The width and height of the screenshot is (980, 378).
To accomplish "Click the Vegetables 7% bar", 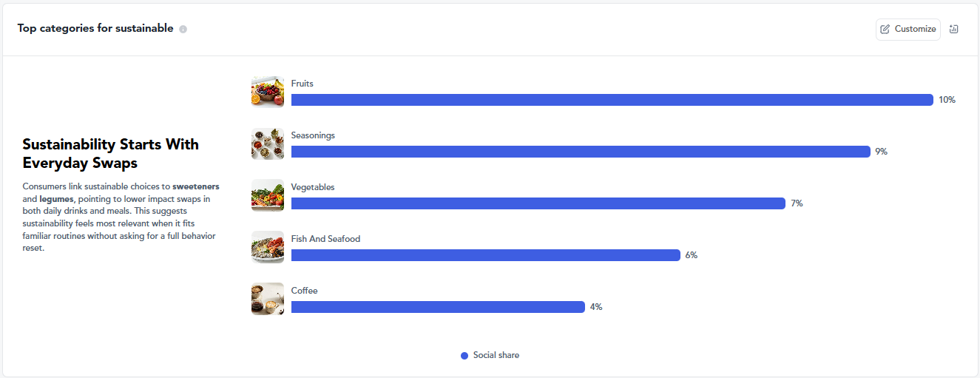I will [538, 203].
